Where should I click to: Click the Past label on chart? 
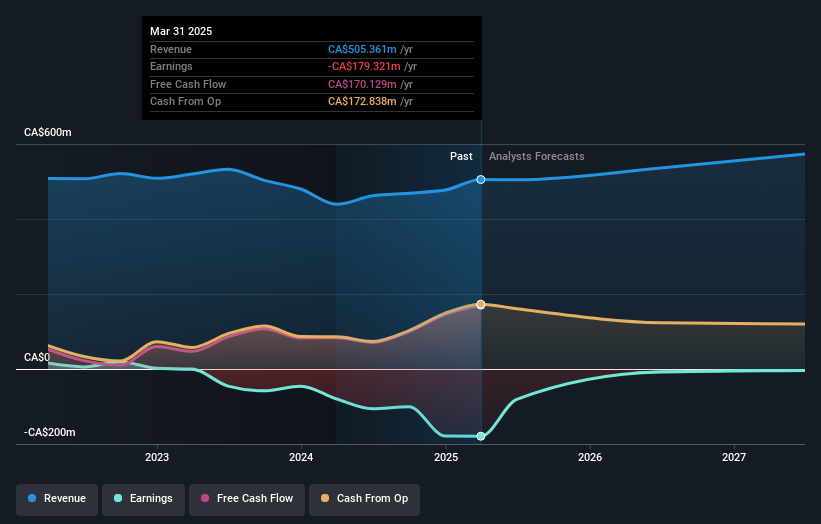461,156
